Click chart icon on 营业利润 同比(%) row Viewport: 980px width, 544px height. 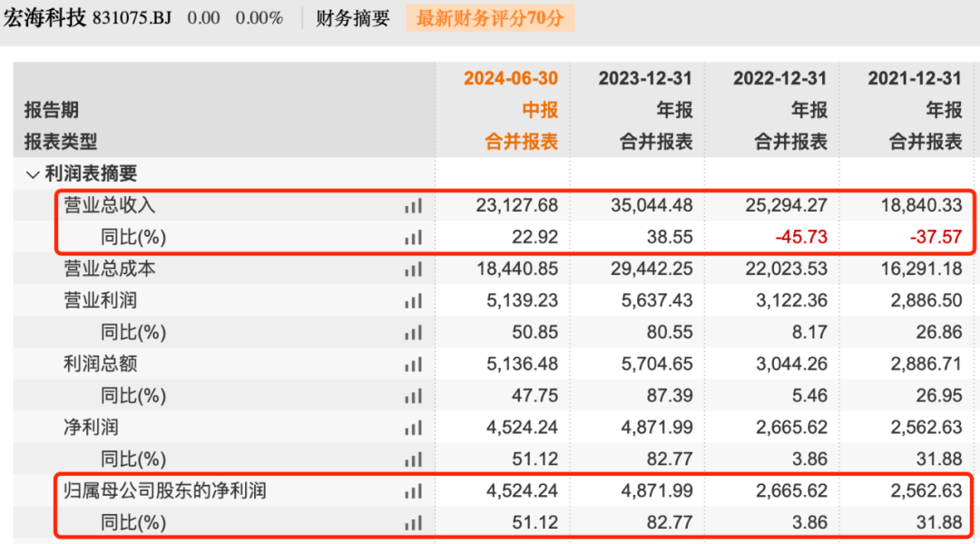(x=414, y=332)
